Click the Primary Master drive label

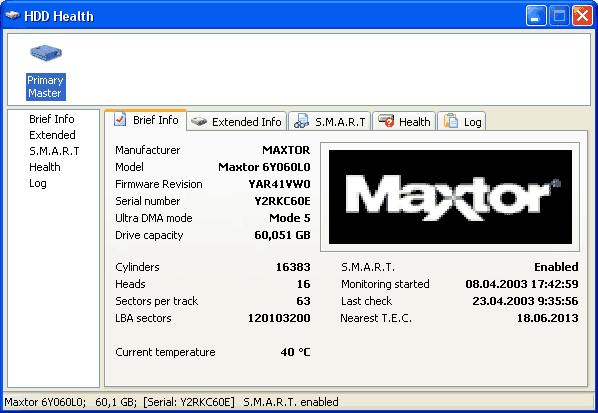coord(46,87)
